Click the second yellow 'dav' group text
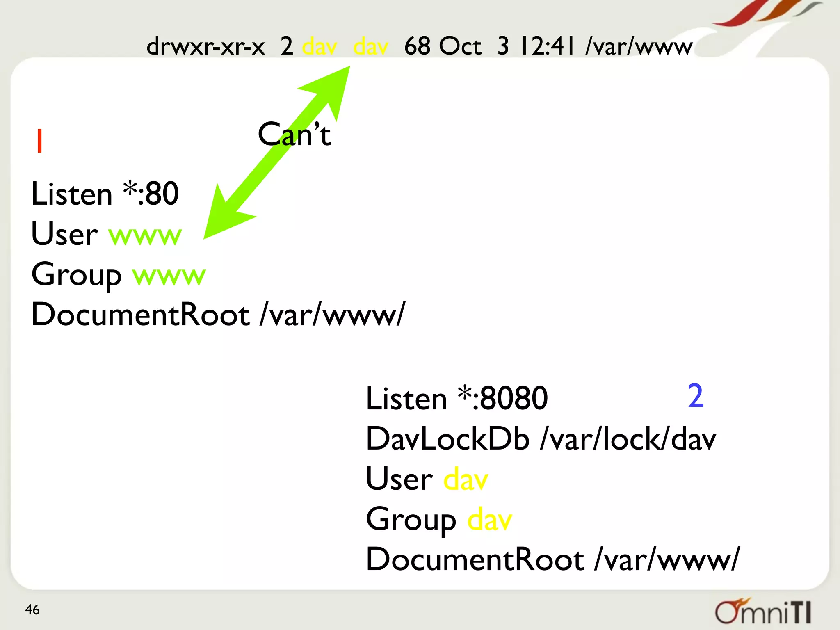The image size is (840, 630). click(x=370, y=46)
